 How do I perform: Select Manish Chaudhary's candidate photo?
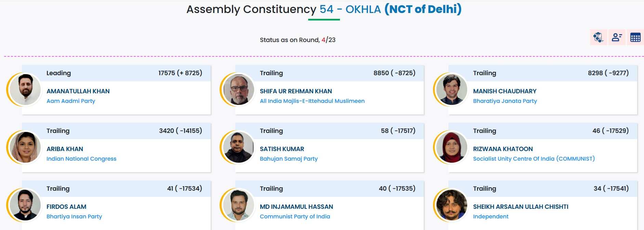(452, 90)
